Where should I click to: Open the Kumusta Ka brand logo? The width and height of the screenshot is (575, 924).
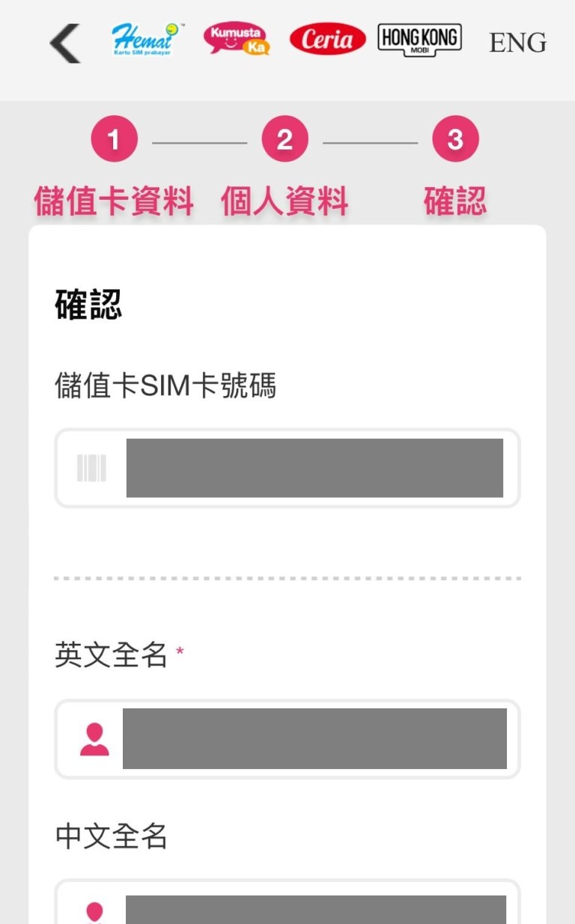236,39
